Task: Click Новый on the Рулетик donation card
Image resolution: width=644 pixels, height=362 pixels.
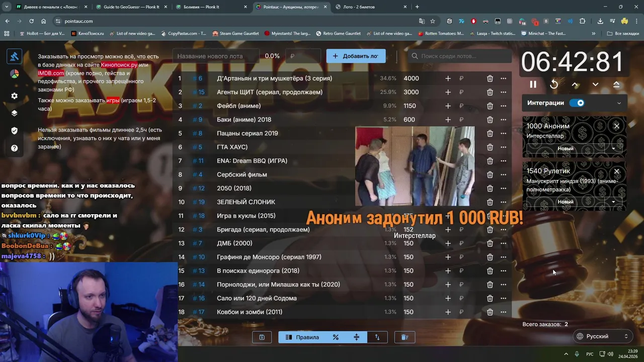Action: coord(566,202)
